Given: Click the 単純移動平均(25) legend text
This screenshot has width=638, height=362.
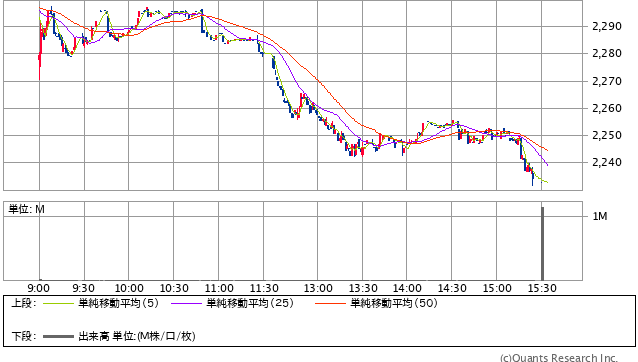Looking at the screenshot, I should tap(250, 303).
